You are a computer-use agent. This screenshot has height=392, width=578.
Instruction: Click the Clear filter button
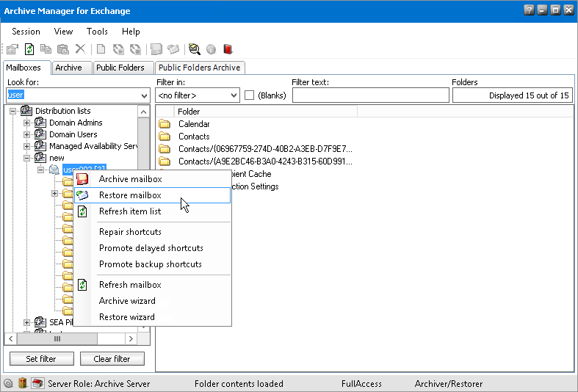tap(112, 359)
